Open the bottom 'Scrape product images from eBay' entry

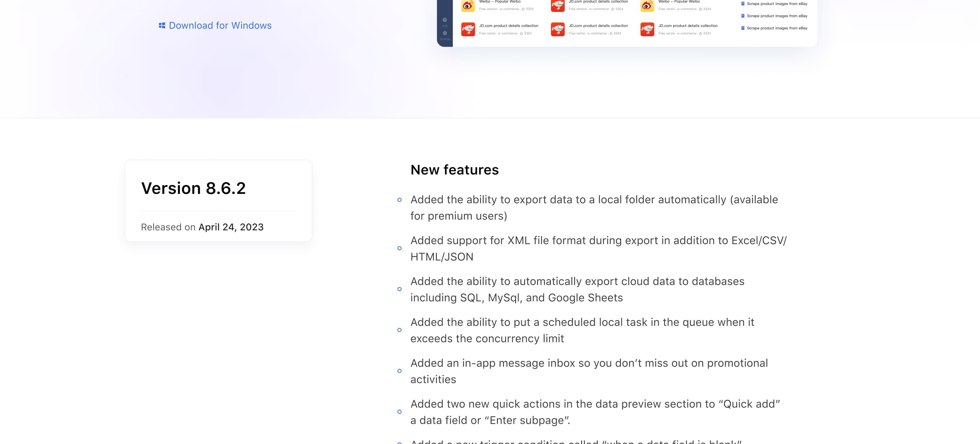(777, 28)
